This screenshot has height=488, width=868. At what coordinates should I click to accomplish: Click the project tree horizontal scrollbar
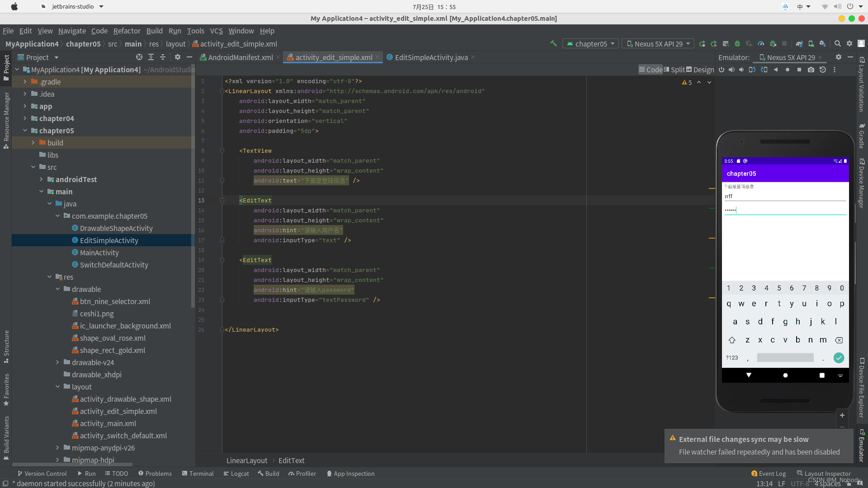(x=72, y=464)
